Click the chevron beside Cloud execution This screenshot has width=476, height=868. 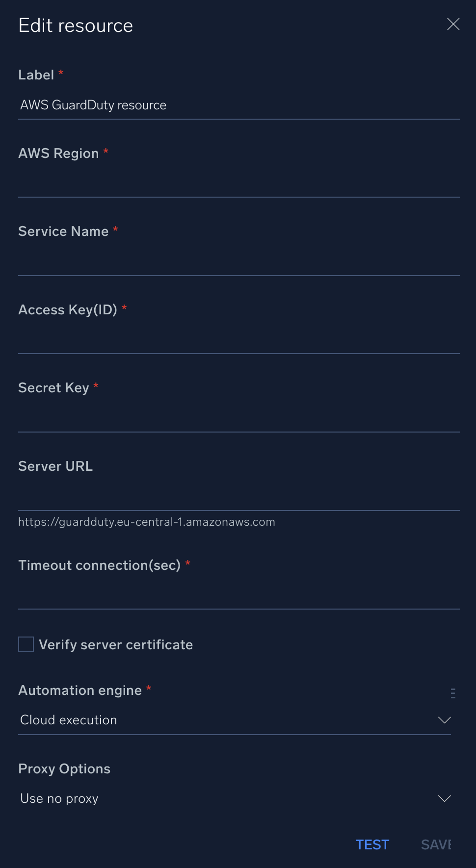point(444,720)
